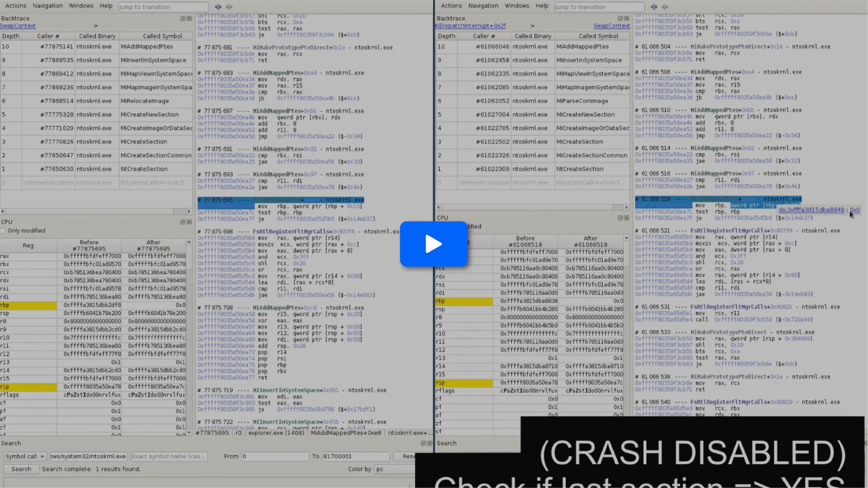Click the Search button
868x488 pixels.
21,469
